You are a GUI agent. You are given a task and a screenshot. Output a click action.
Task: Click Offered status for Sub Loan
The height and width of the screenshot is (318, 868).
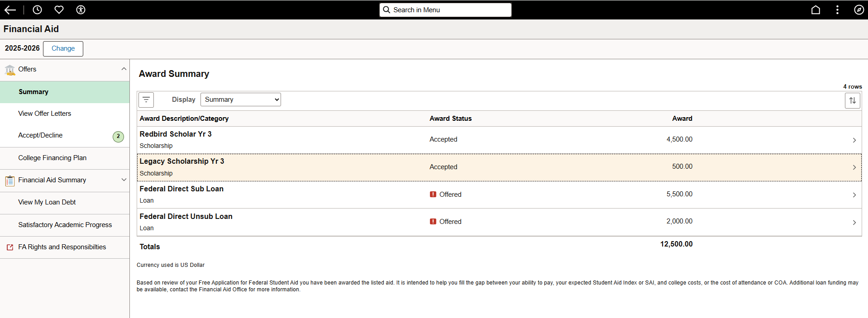coord(450,195)
